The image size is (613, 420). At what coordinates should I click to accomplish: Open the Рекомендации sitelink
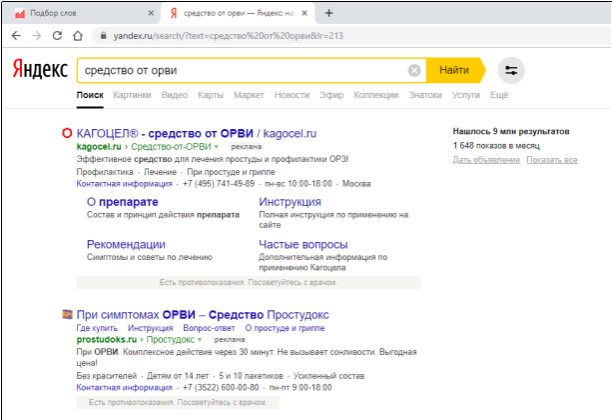(126, 244)
